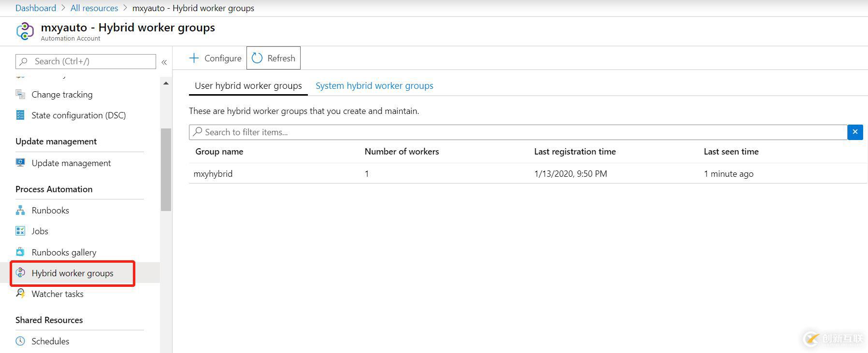Click the Update management section heading
Image resolution: width=868 pixels, height=353 pixels.
coord(56,141)
